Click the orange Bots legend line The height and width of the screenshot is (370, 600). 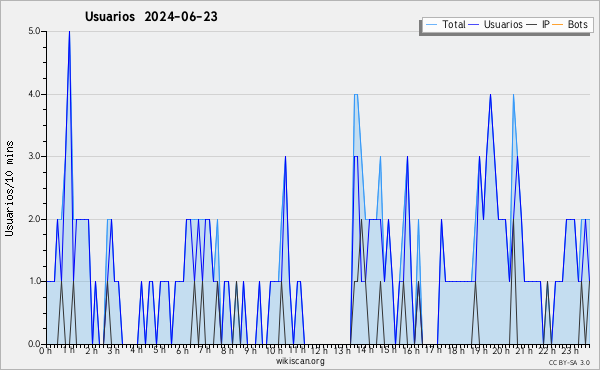pos(558,25)
